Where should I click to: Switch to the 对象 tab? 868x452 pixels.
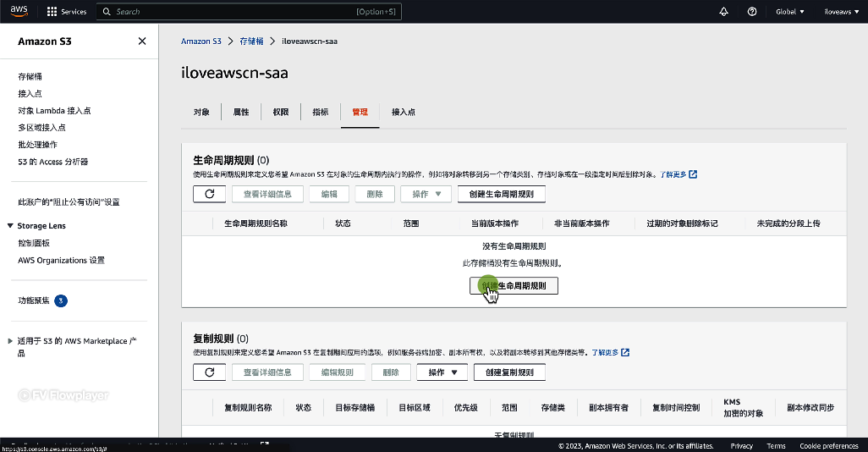coord(201,112)
